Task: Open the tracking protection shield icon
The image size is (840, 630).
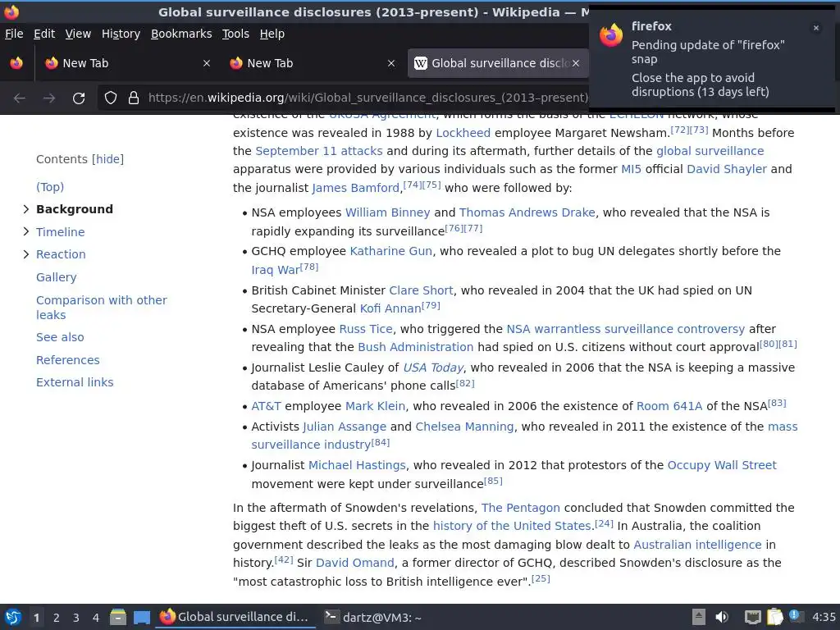Action: point(111,98)
